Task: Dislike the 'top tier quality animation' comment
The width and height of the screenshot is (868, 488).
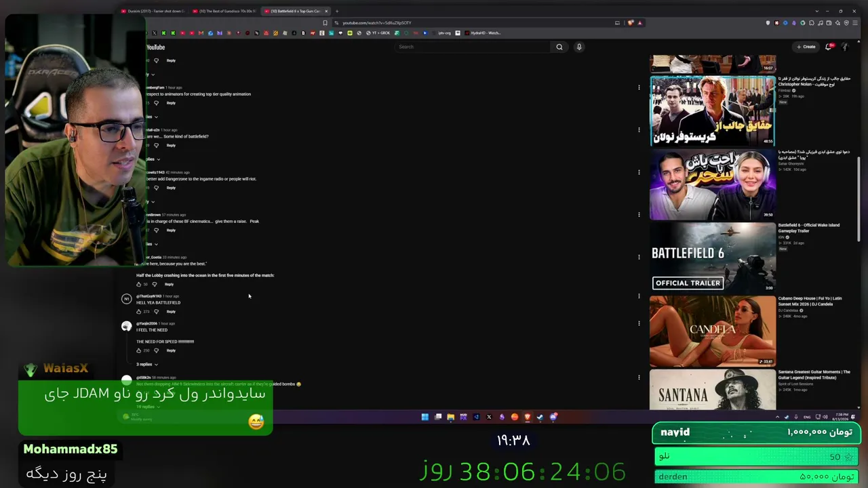Action: 156,103
